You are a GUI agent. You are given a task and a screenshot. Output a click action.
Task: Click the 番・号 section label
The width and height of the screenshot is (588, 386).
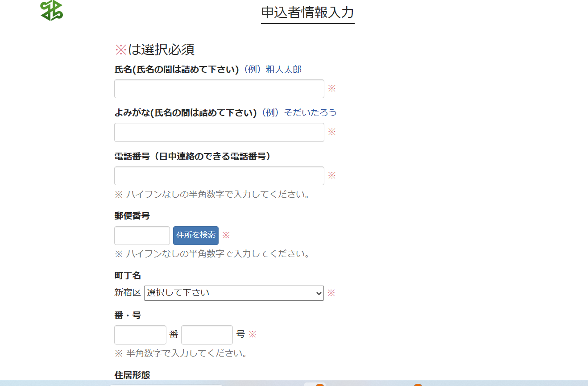128,315
